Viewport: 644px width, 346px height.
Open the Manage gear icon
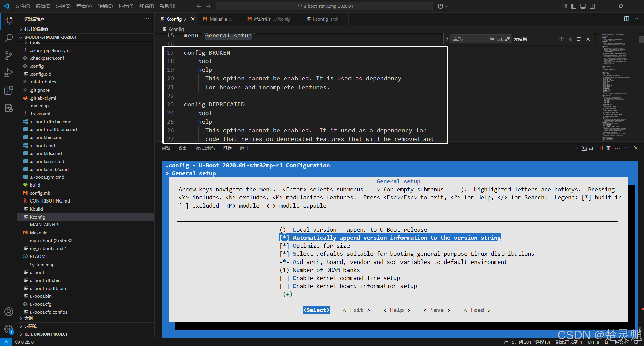(9, 329)
